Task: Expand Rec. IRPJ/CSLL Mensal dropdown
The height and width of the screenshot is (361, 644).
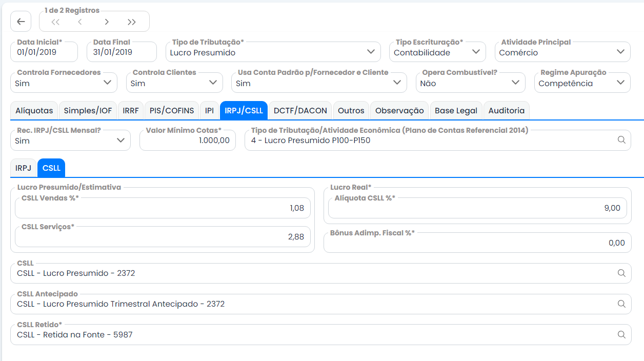Action: tap(70, 140)
